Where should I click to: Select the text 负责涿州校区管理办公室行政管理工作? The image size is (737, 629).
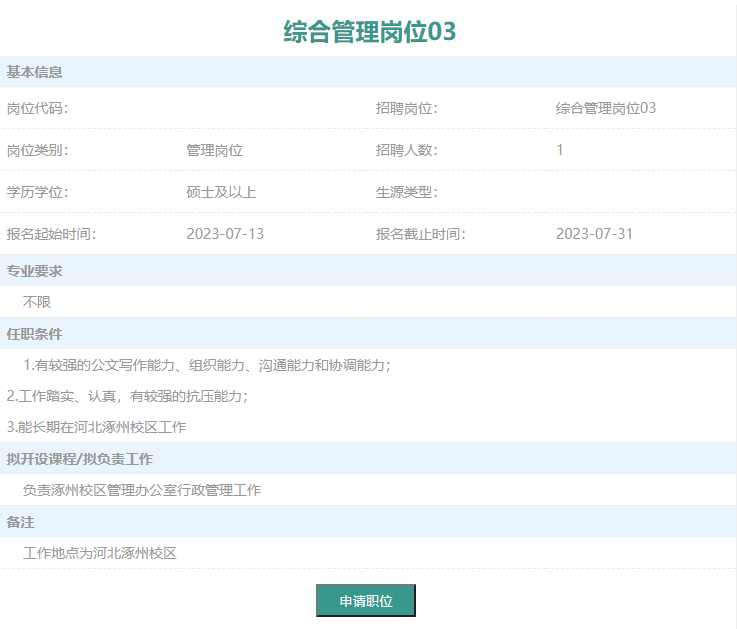[142, 490]
